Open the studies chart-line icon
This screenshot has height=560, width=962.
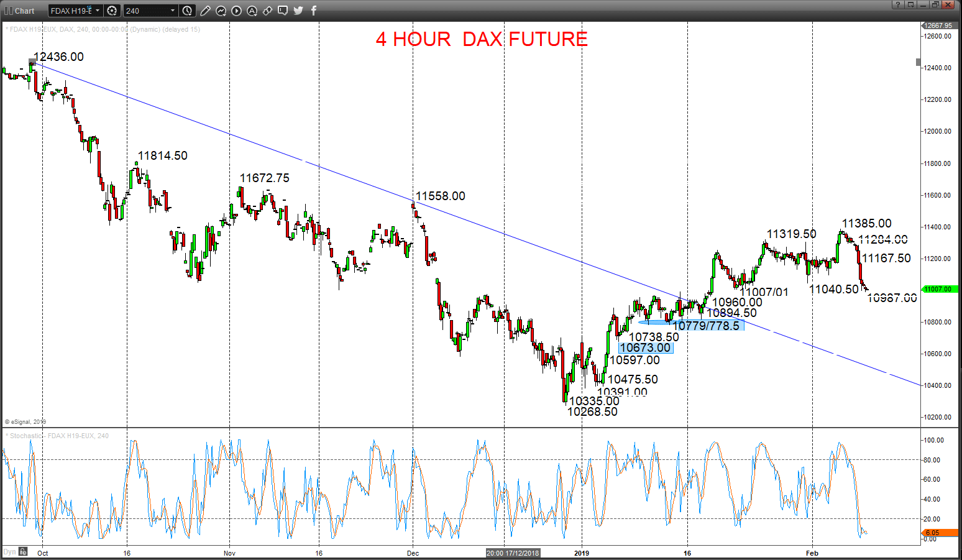pos(221,11)
